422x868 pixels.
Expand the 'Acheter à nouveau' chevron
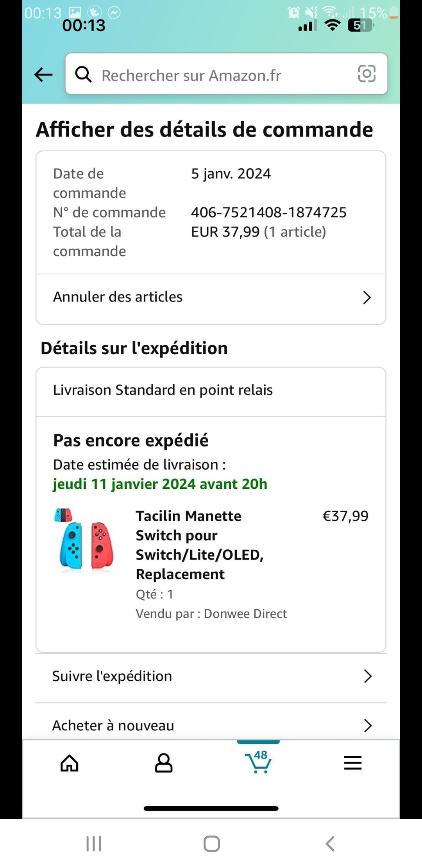tap(367, 725)
